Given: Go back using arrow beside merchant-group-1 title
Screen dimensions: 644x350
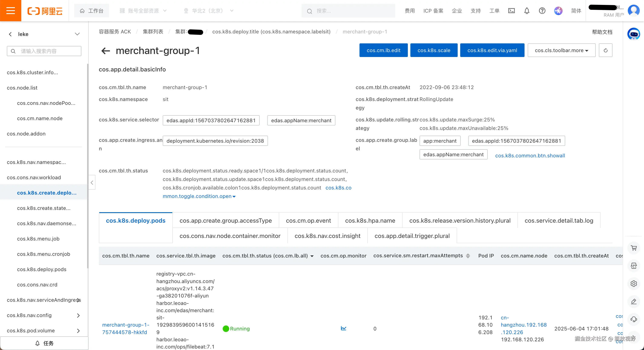Looking at the screenshot, I should [105, 51].
